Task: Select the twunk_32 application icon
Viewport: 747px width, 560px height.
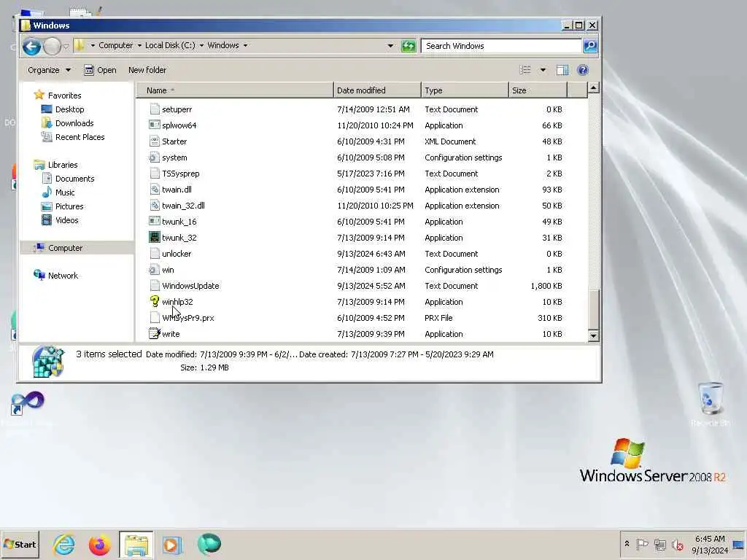Action: (x=155, y=238)
